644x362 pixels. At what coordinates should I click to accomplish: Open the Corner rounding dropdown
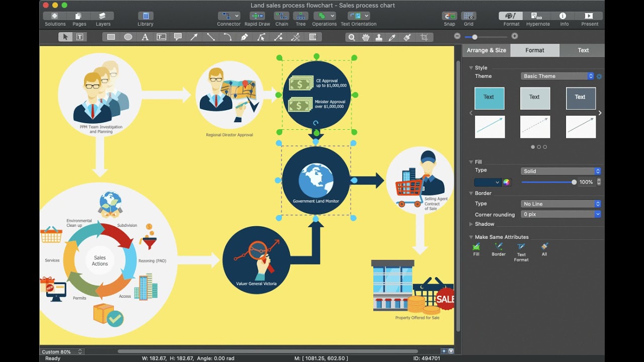coord(561,214)
